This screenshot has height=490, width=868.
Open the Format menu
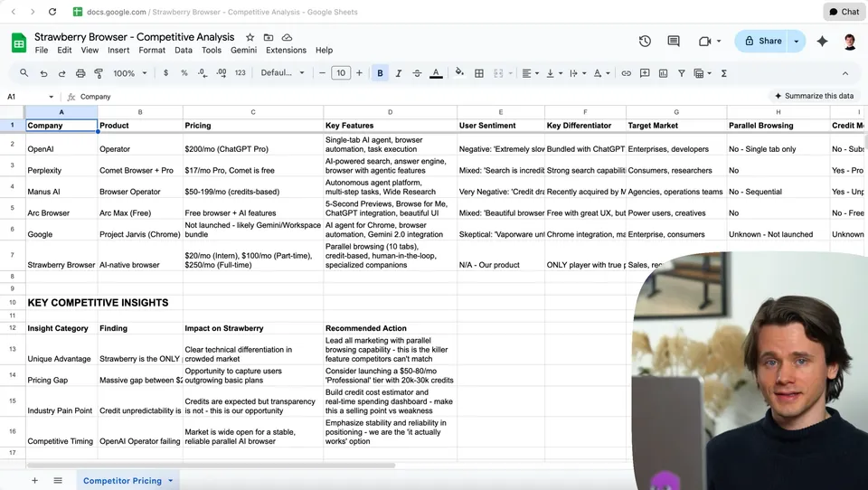152,51
